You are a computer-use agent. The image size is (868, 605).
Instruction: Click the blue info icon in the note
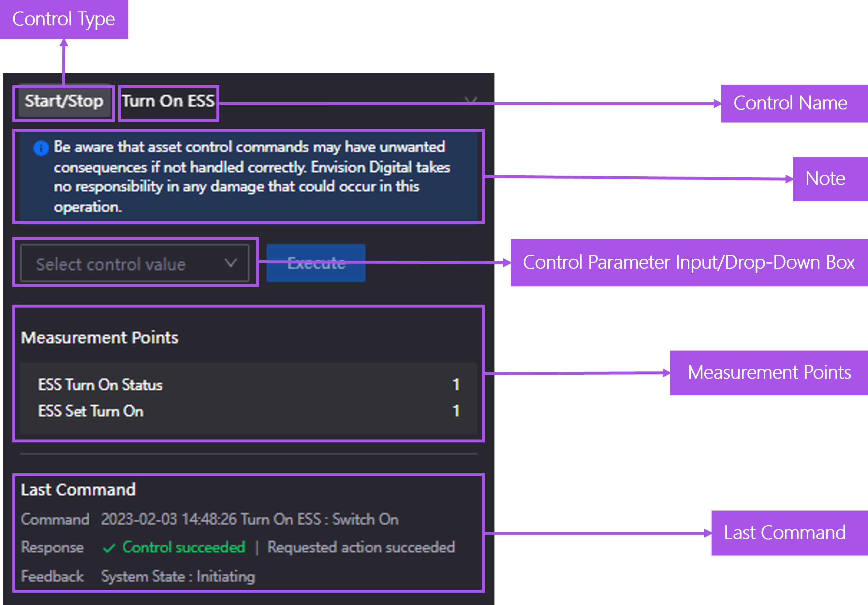(x=41, y=148)
